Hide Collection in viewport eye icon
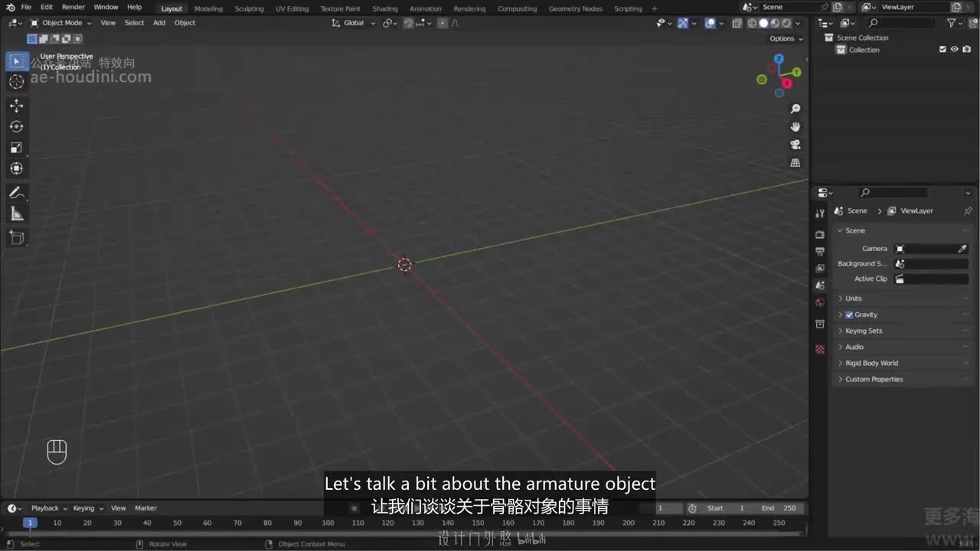The width and height of the screenshot is (980, 551). pos(955,50)
